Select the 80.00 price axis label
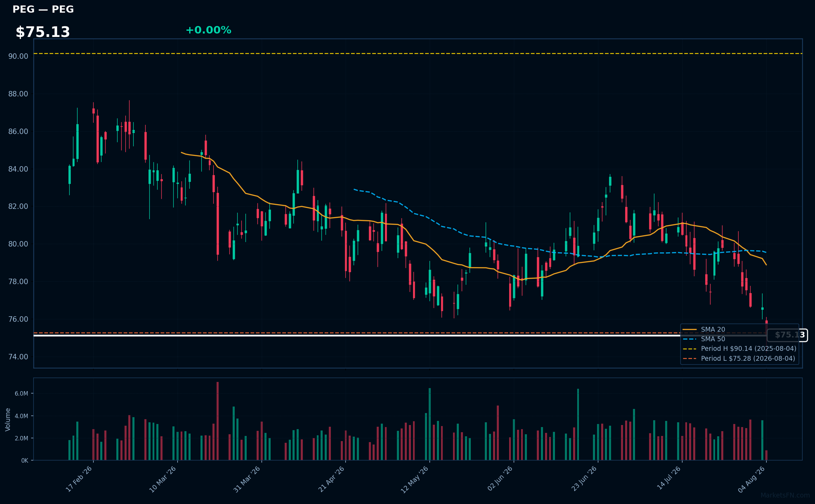The height and width of the screenshot is (504, 815). coord(18,244)
